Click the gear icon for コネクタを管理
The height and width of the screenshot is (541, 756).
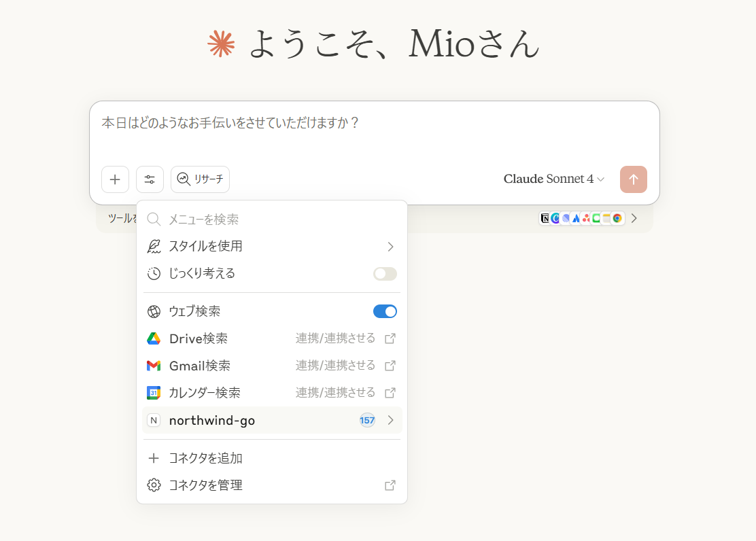click(154, 485)
